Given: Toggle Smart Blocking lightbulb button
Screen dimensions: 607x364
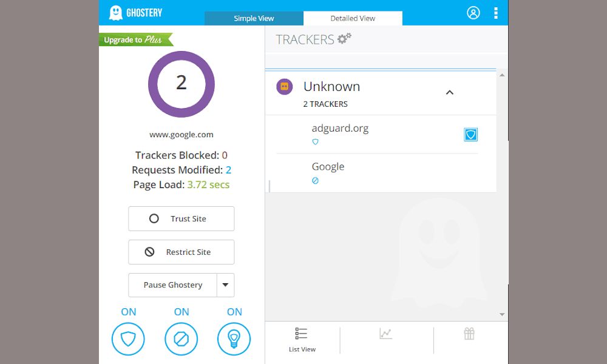Looking at the screenshot, I should point(234,339).
